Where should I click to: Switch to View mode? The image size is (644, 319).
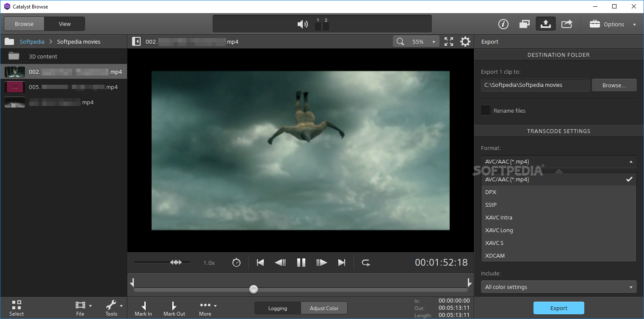pyautogui.click(x=65, y=24)
